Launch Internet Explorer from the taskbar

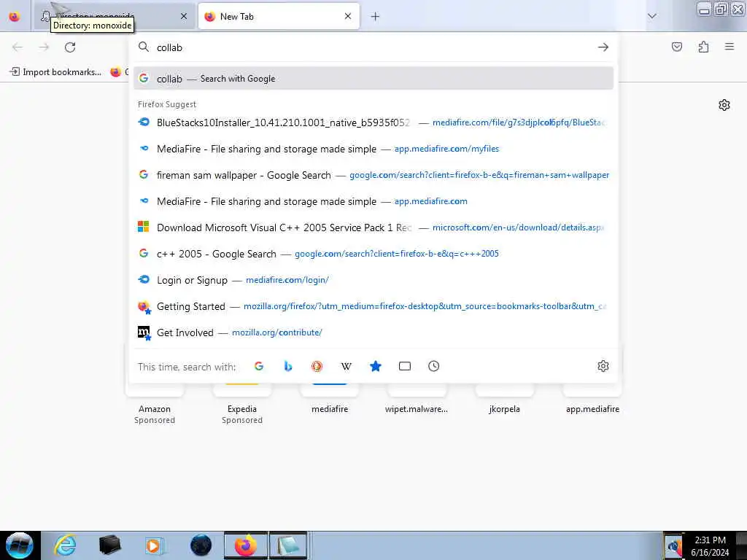[x=65, y=545]
